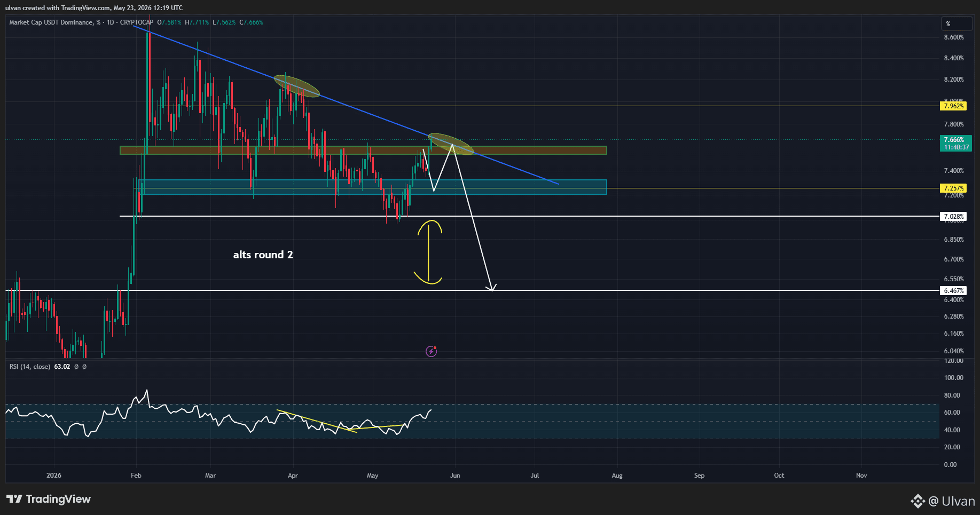980x515 pixels.
Task: Click the 6.160% price axis tick
Action: click(x=954, y=334)
